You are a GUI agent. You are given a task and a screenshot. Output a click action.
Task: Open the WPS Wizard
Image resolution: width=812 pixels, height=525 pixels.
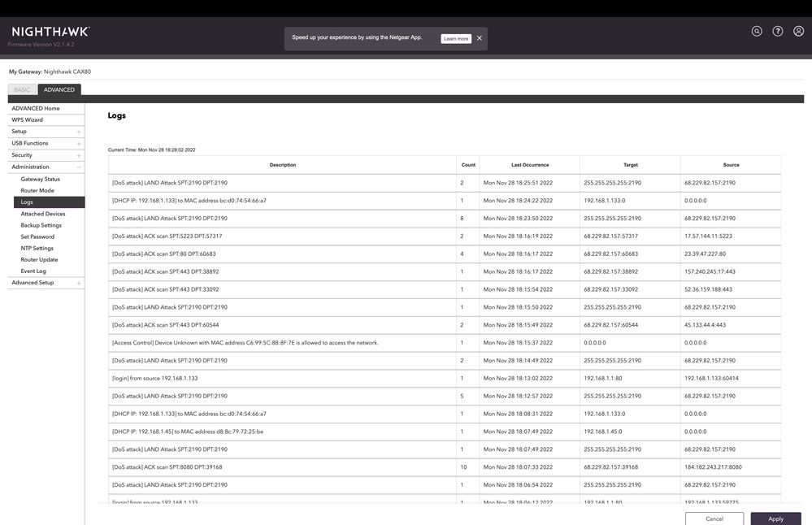pyautogui.click(x=28, y=119)
